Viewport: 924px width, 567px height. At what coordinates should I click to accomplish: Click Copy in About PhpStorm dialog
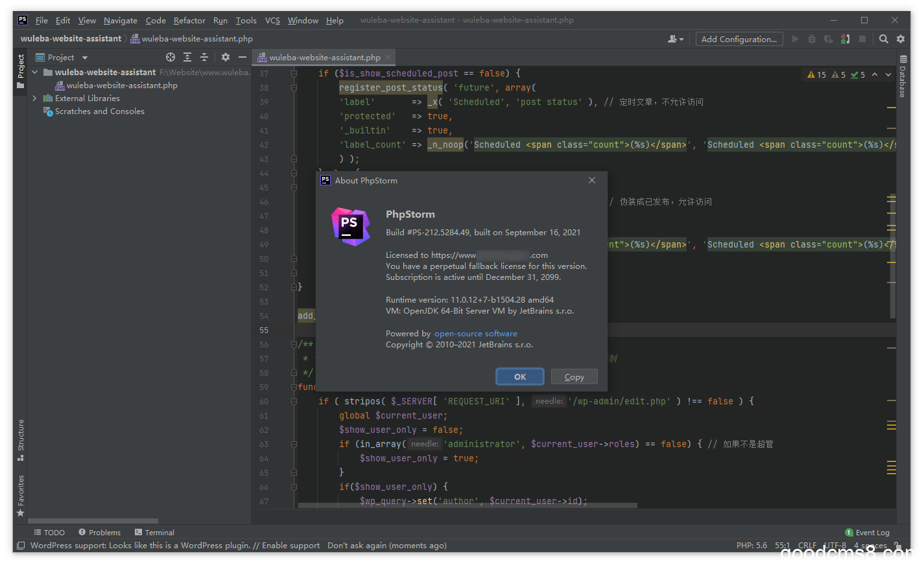[x=575, y=376]
